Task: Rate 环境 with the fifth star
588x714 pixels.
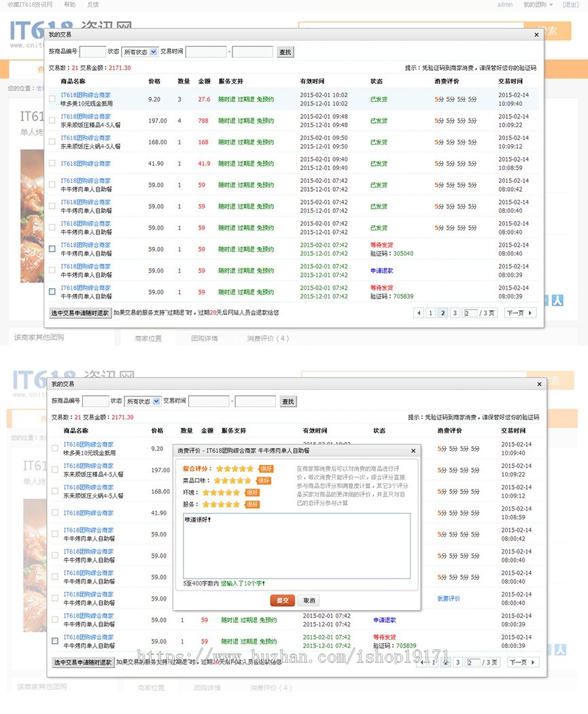Action: click(x=236, y=492)
